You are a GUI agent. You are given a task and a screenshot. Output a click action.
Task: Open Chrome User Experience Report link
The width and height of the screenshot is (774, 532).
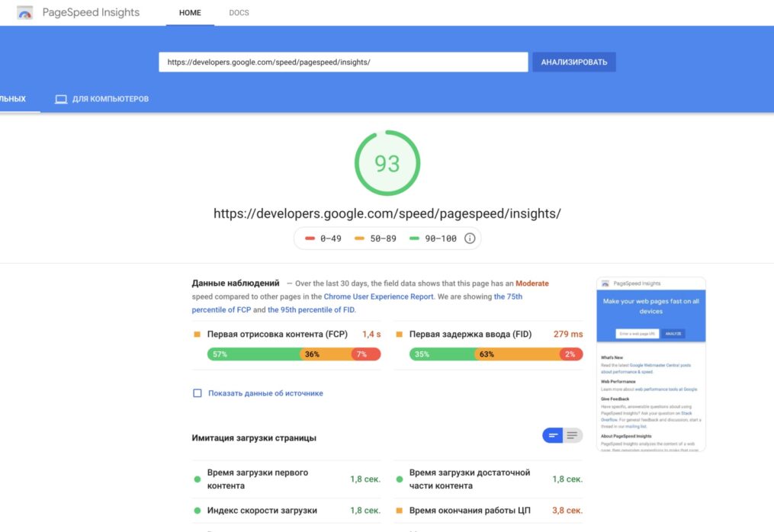pos(378,296)
